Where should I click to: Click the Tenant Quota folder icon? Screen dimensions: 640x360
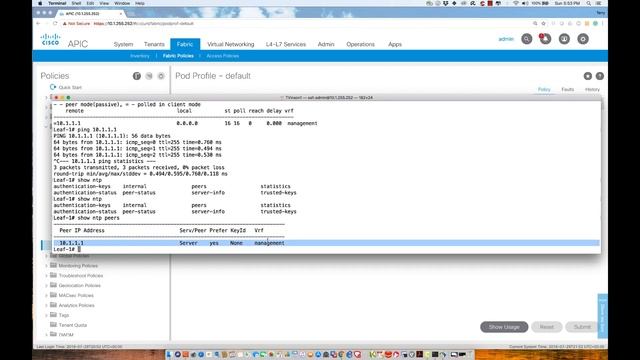coord(53,324)
